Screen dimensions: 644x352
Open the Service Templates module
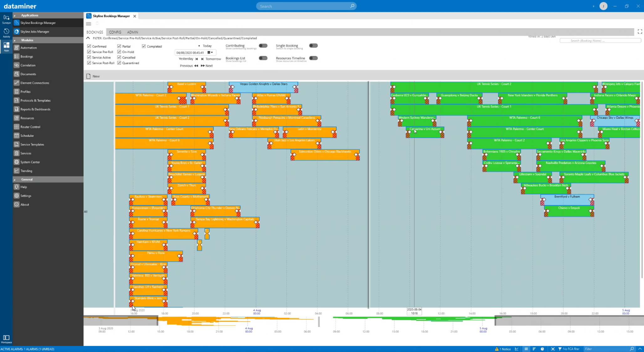click(32, 145)
